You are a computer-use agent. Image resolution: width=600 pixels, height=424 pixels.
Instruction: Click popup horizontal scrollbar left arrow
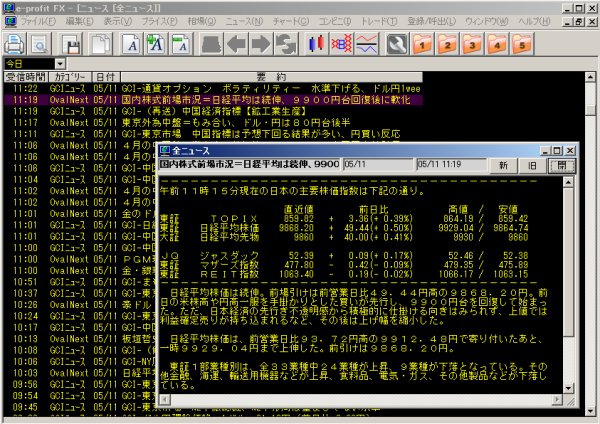tap(165, 400)
